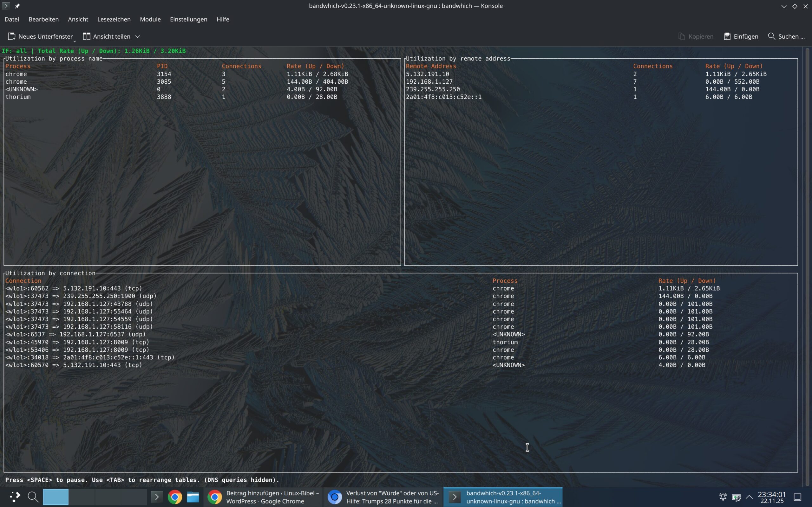This screenshot has height=507, width=812.
Task: Click the Einfügen paste button
Action: coord(741,36)
